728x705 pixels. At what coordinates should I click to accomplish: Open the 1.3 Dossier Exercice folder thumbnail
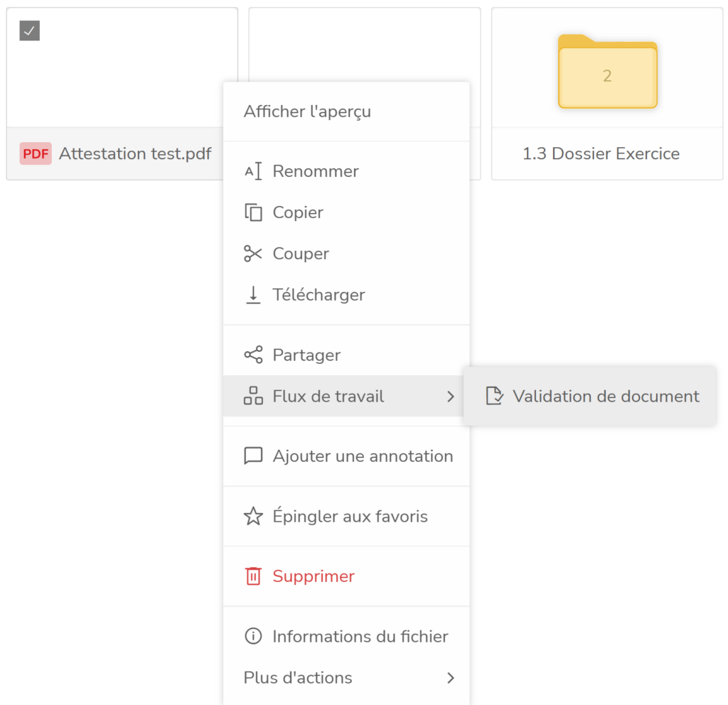coord(607,71)
